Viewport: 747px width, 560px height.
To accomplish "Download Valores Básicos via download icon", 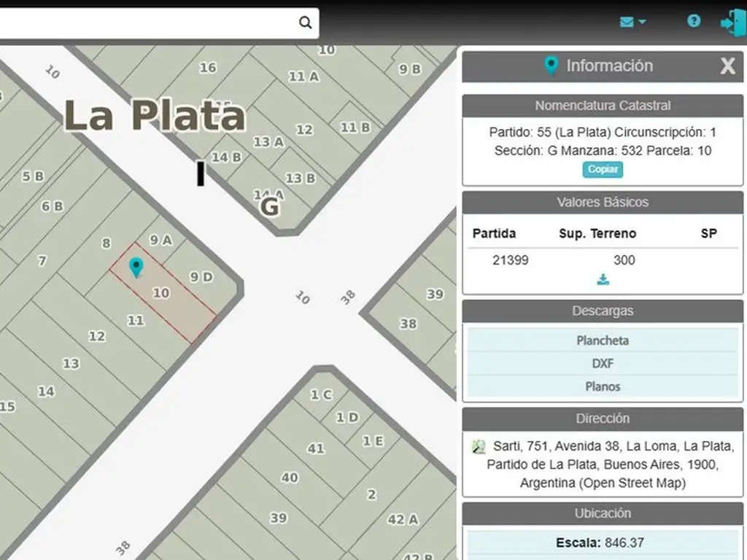I will point(603,280).
